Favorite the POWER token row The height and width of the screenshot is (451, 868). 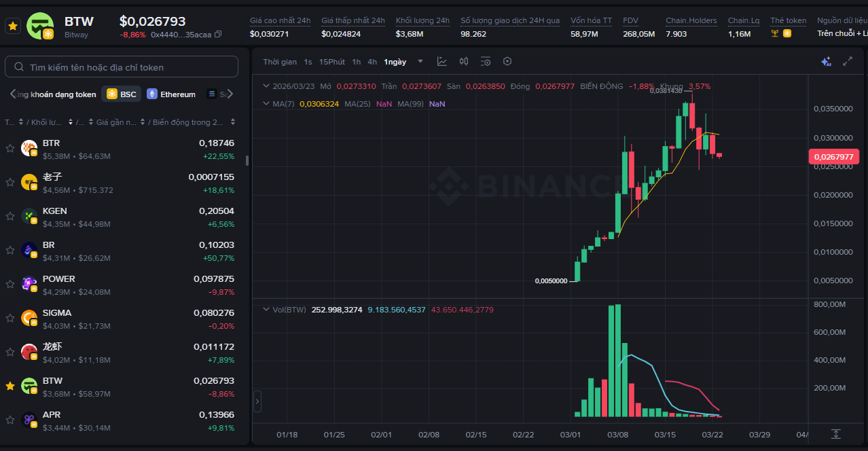[x=10, y=284]
